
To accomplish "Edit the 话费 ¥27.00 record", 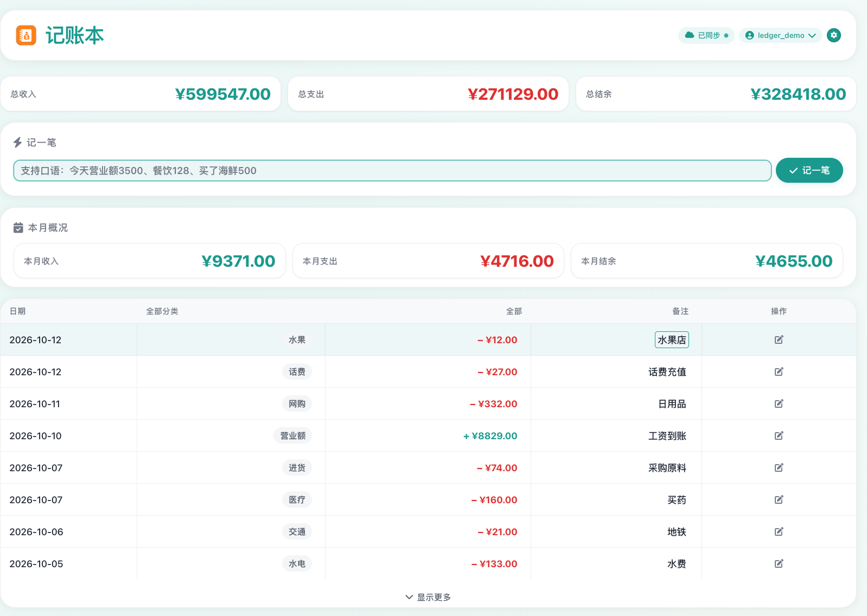I will (x=779, y=371).
